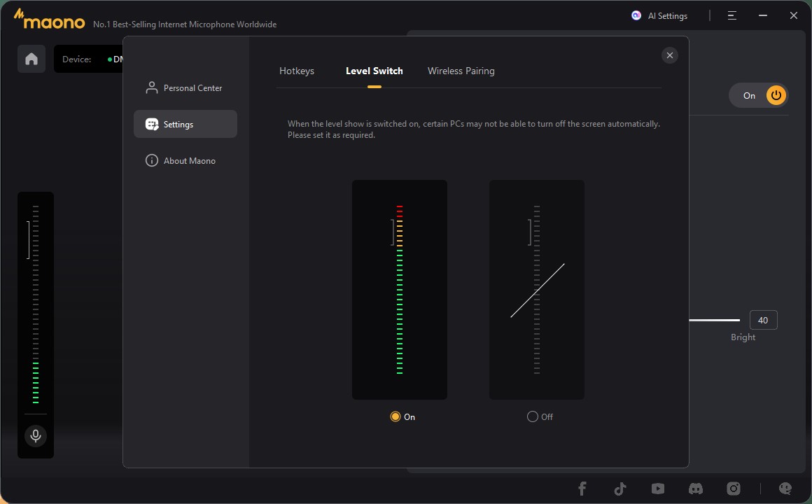This screenshot has width=812, height=504.
Task: Switch to the Wireless Pairing tab
Action: [461, 71]
